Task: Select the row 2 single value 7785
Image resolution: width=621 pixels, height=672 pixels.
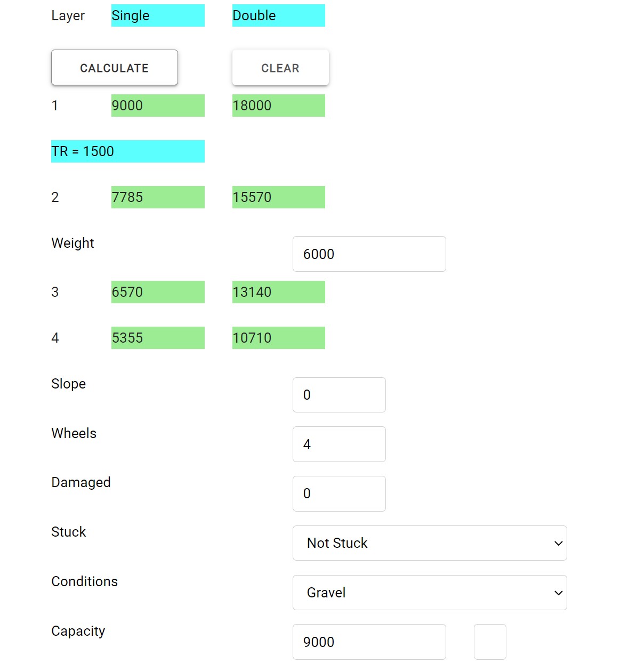Action: point(158,197)
